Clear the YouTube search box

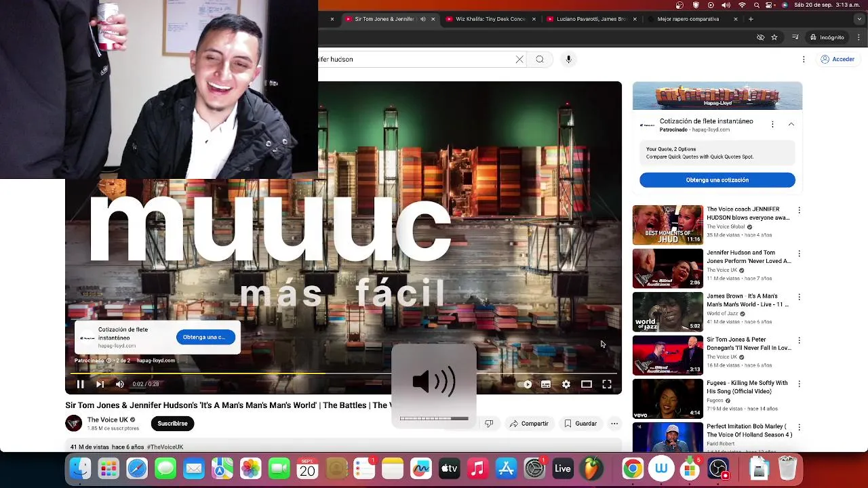coord(519,59)
